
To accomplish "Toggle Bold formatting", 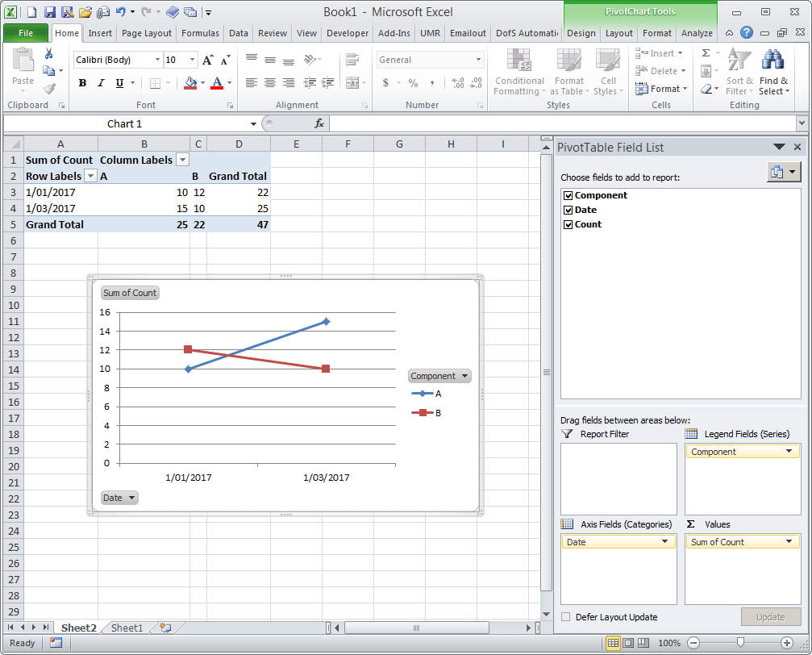I will point(82,83).
